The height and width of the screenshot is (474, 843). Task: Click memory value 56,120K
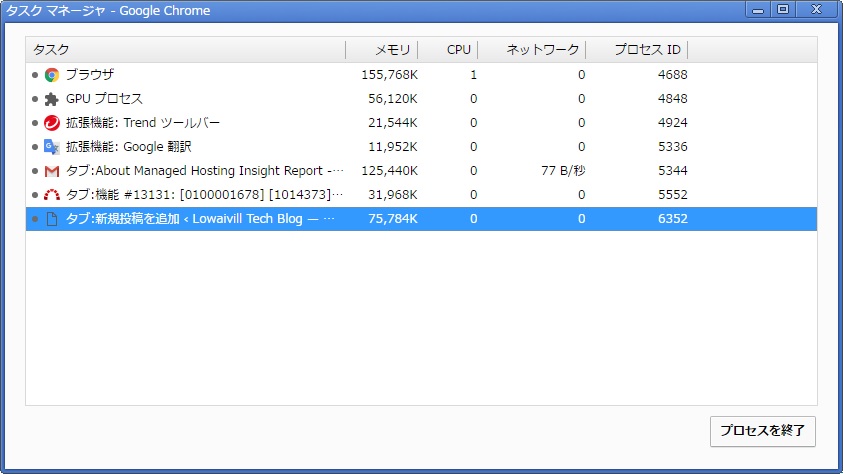[392, 99]
